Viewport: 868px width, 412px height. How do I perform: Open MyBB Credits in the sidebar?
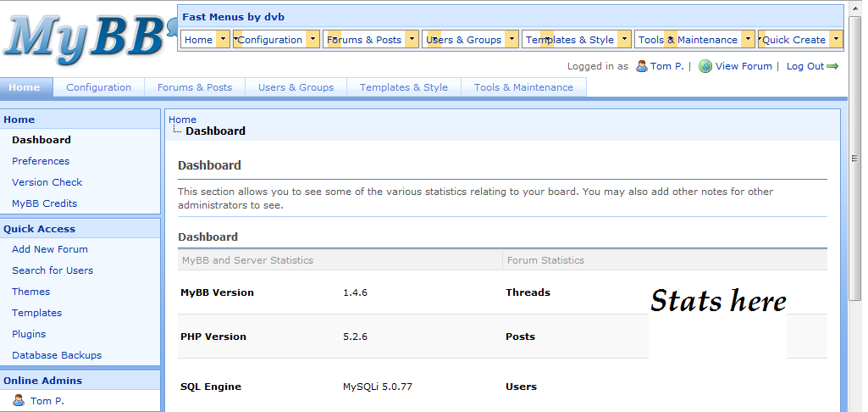(44, 203)
